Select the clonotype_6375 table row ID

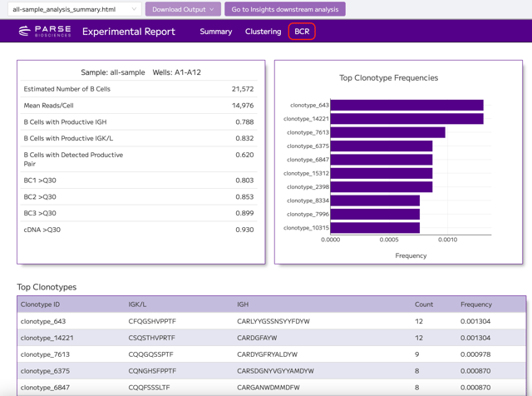tap(45, 371)
